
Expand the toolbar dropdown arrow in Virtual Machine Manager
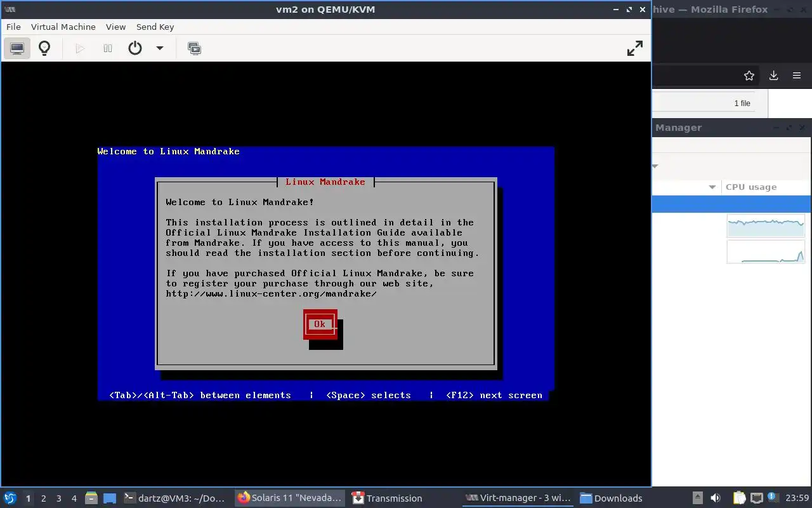click(655, 166)
